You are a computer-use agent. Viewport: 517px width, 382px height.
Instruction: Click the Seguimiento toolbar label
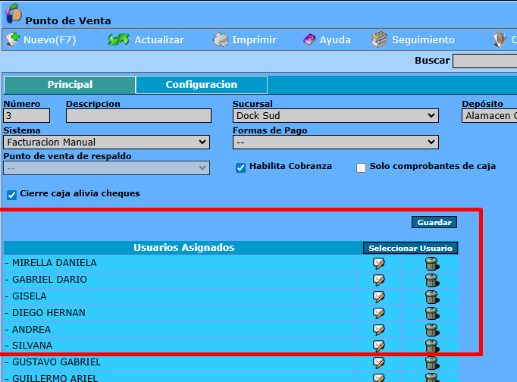pyautogui.click(x=423, y=40)
